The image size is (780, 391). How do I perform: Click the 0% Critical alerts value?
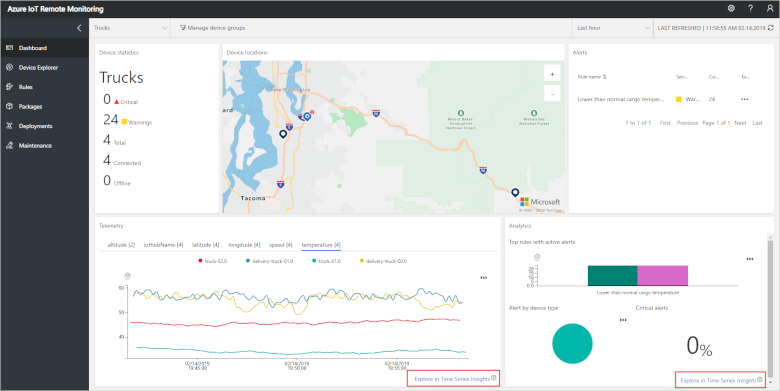coord(699,346)
